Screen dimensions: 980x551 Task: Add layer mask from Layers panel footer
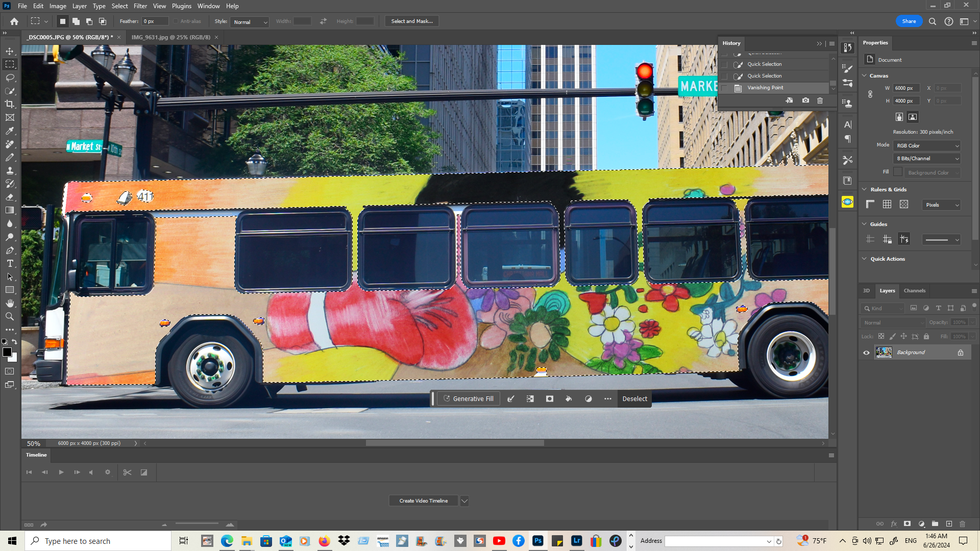coord(907,523)
